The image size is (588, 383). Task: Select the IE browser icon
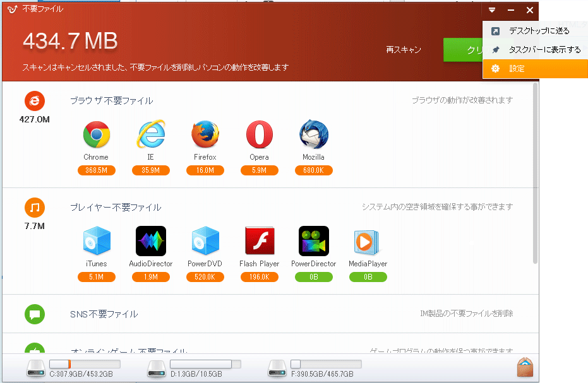[x=151, y=134]
